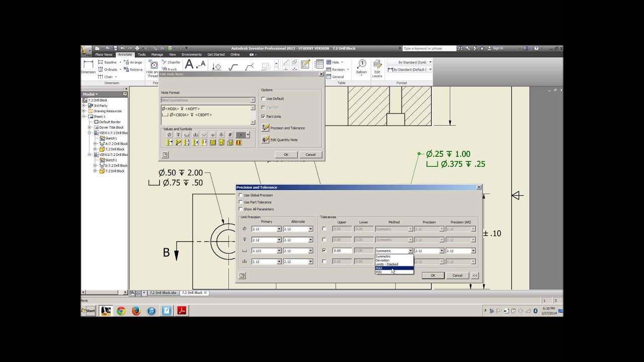The height and width of the screenshot is (362, 644).
Task: Uncheck tolerance checkbox for counterbore row
Action: 324,250
